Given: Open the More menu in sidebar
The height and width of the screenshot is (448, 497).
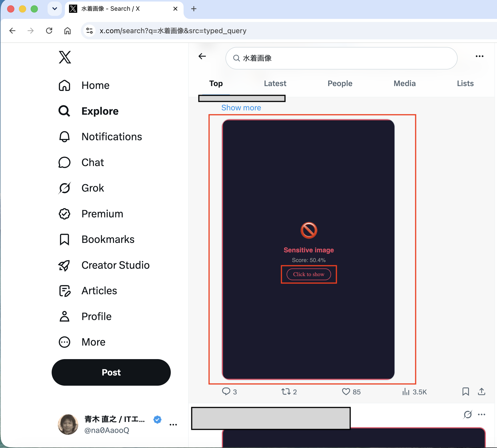Looking at the screenshot, I should [x=82, y=342].
